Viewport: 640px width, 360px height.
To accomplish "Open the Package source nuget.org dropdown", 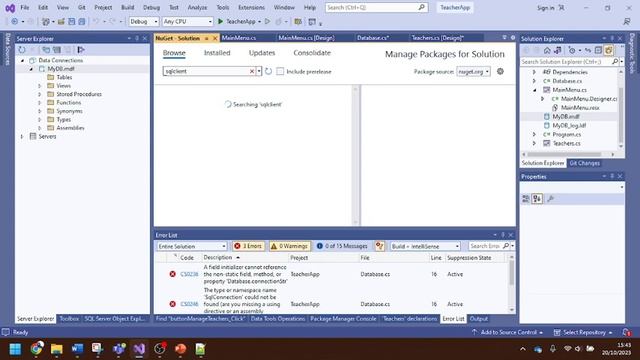I will [x=473, y=71].
